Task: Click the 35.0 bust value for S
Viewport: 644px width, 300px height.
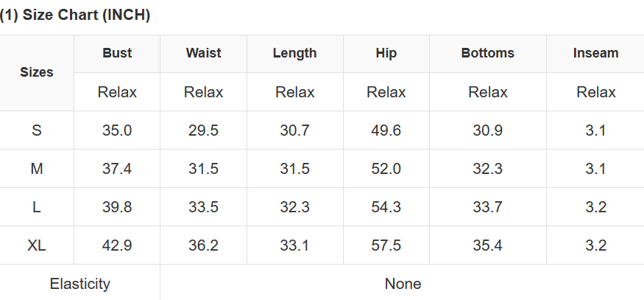Action: click(117, 130)
